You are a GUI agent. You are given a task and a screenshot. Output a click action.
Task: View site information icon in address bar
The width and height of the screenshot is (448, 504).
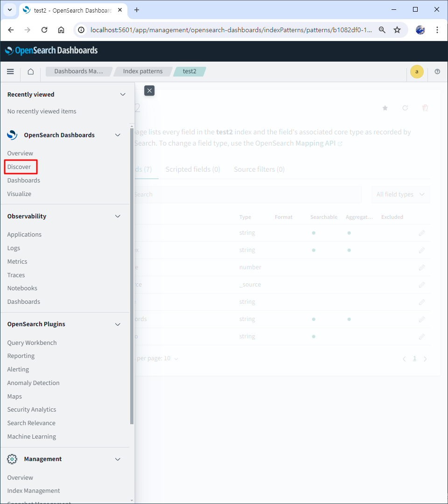coord(81,30)
